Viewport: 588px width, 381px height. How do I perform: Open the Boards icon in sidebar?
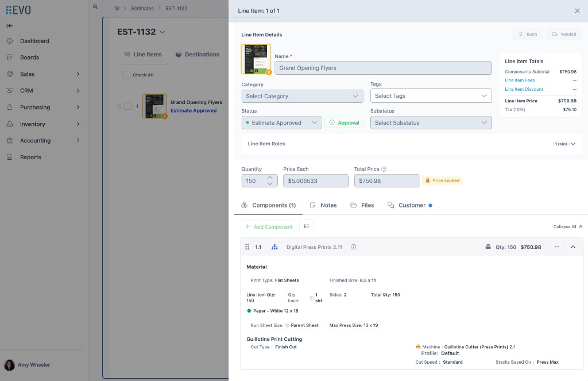point(10,57)
